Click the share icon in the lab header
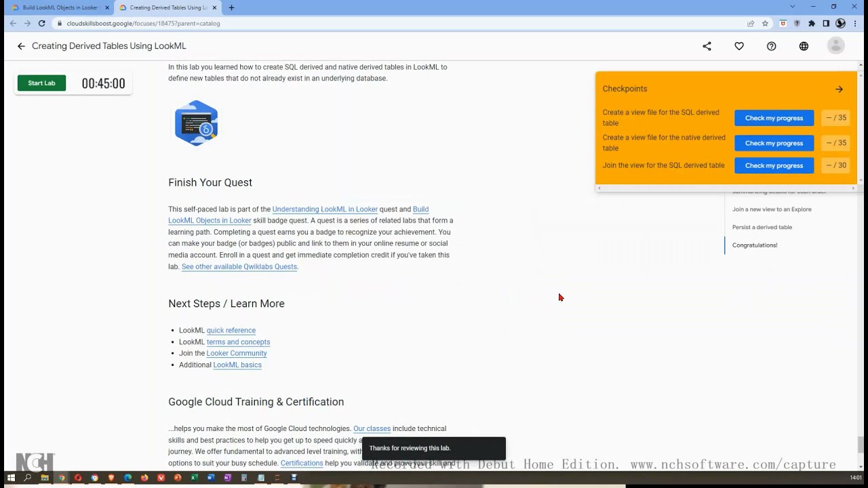868x488 pixels. [x=707, y=46]
